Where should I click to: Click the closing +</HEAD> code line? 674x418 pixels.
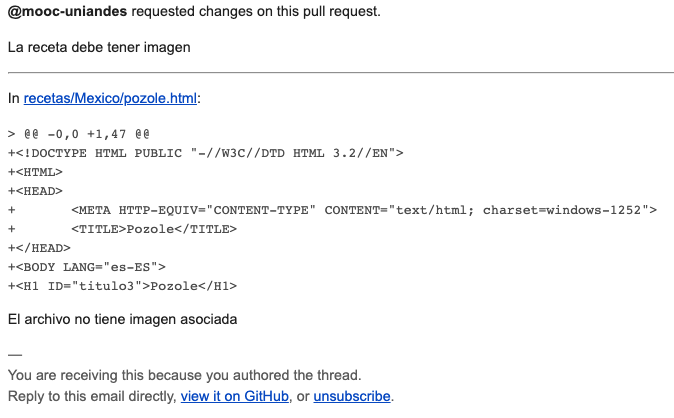coord(39,248)
